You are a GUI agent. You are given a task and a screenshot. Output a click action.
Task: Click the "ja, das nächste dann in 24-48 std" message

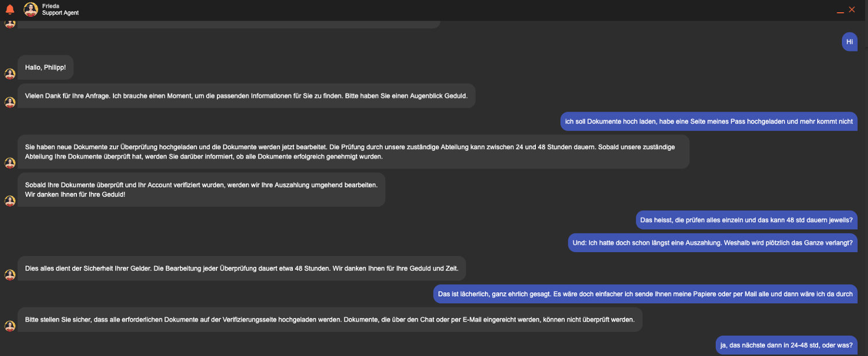coord(786,345)
